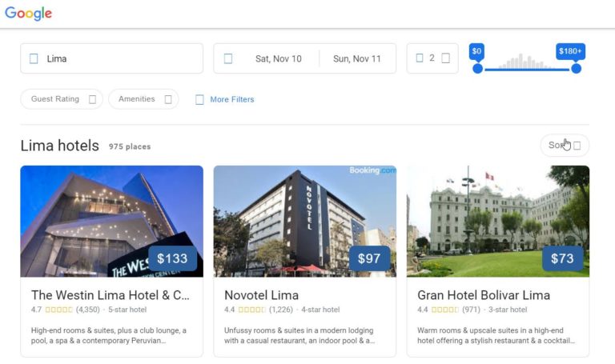Open the Sort options menu
Viewport: 615px width, 364px height.
coord(565,145)
